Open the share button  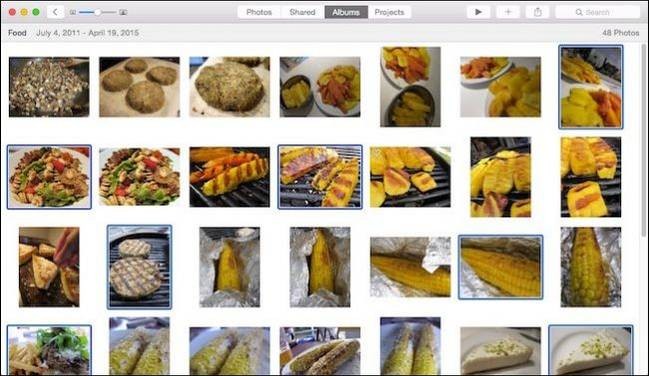(x=538, y=12)
